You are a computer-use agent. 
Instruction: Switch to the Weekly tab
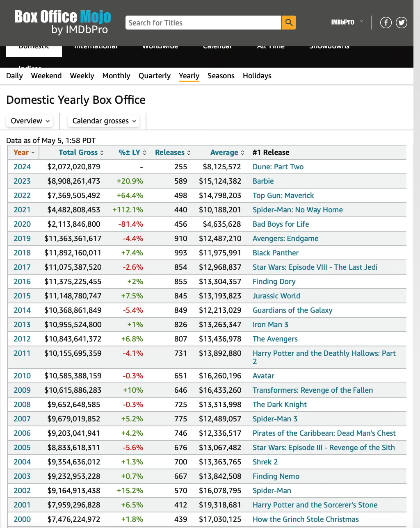pyautogui.click(x=82, y=76)
